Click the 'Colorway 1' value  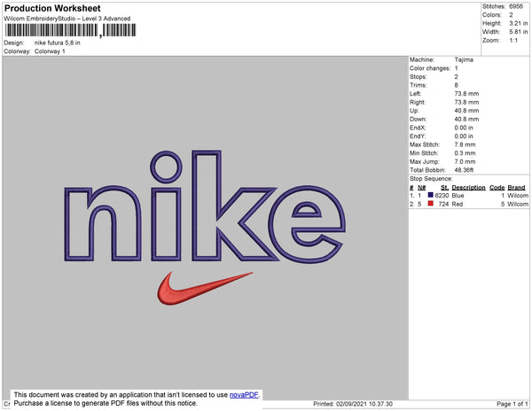tap(50, 51)
